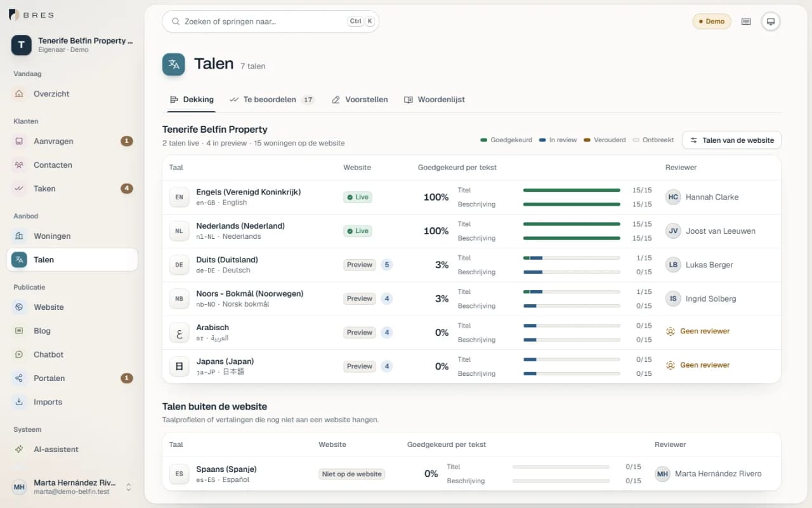The height and width of the screenshot is (508, 812).
Task: Click Talen van de website button
Action: coord(731,140)
